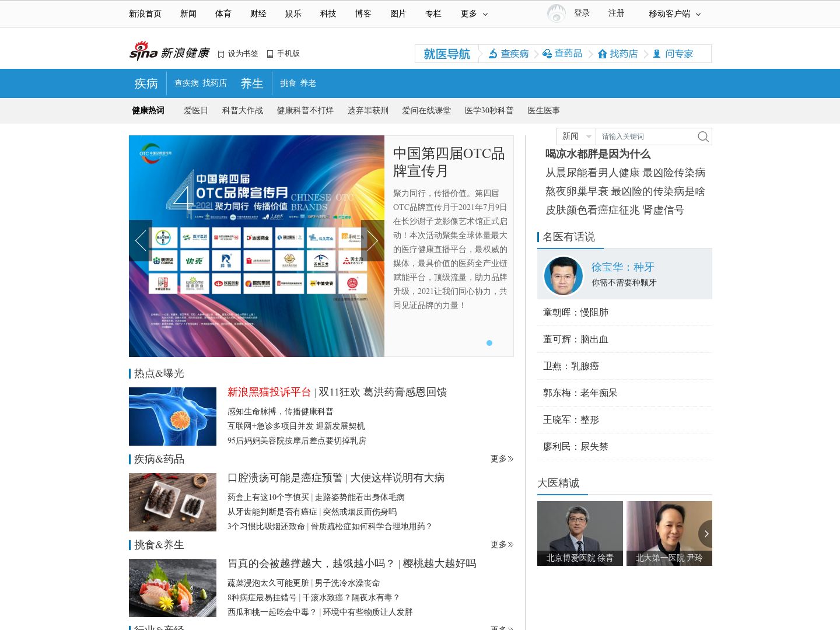Screen dimensions: 840x630
Task: Click the user avatar icon near 登录
Action: pyautogui.click(x=556, y=13)
